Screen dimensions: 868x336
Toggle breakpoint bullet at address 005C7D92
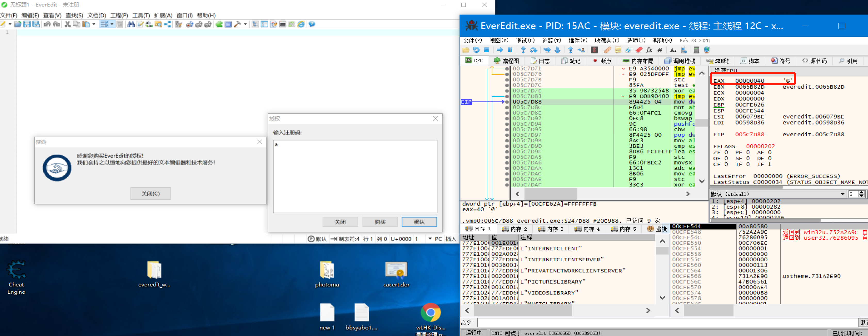[507, 118]
